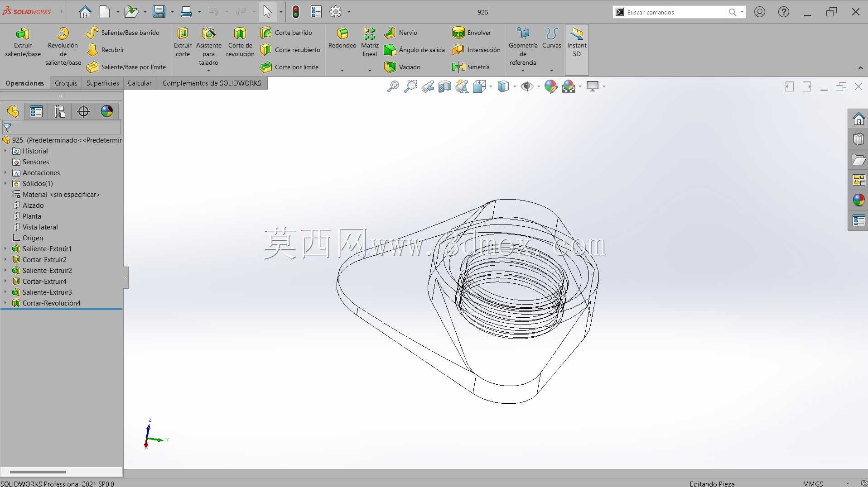The height and width of the screenshot is (487, 868).
Task: Collapse the CommandManager ribbon
Action: click(860, 68)
